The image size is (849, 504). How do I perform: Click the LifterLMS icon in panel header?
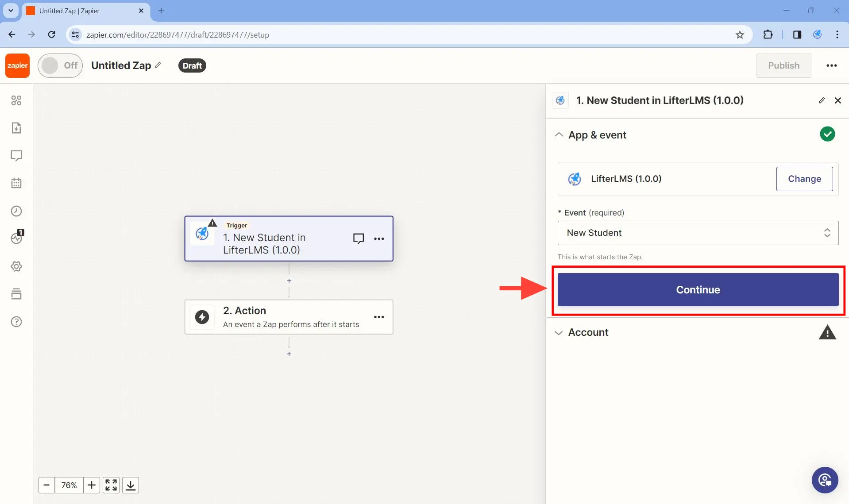coord(560,100)
